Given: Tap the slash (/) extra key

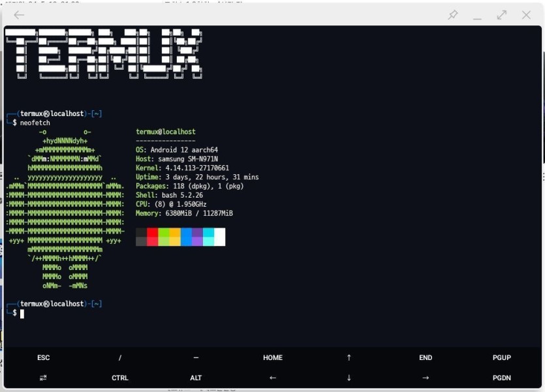Looking at the screenshot, I should pyautogui.click(x=120, y=357).
